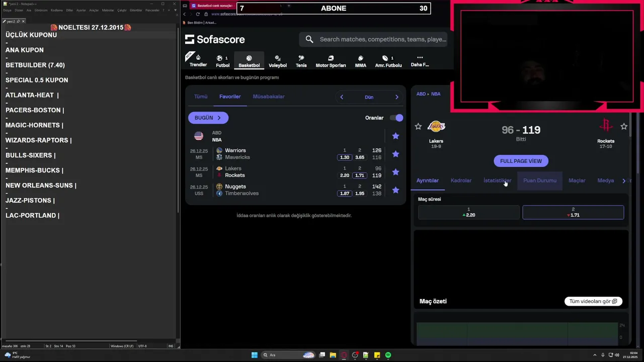Switch off the Oranlar odds toggle

coord(396,118)
